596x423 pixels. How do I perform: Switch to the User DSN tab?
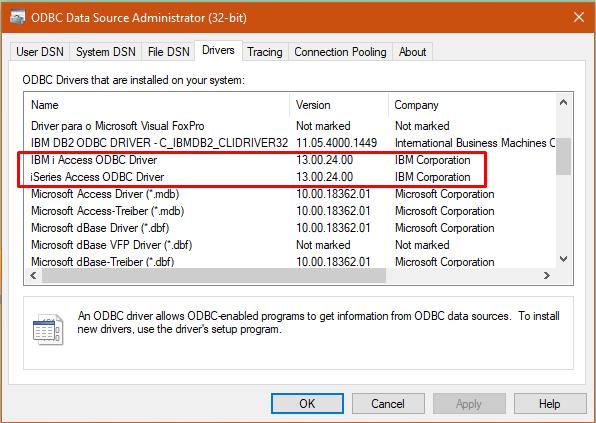(x=40, y=52)
